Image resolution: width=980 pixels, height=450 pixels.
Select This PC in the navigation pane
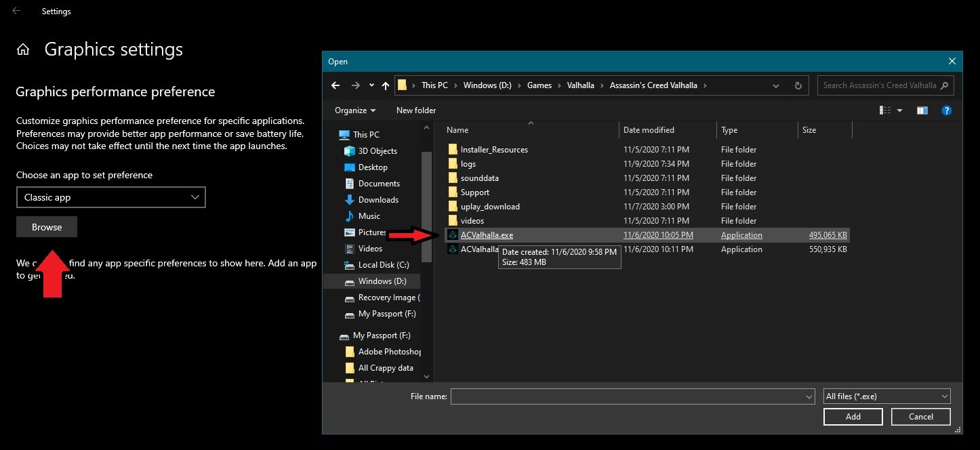pos(366,135)
